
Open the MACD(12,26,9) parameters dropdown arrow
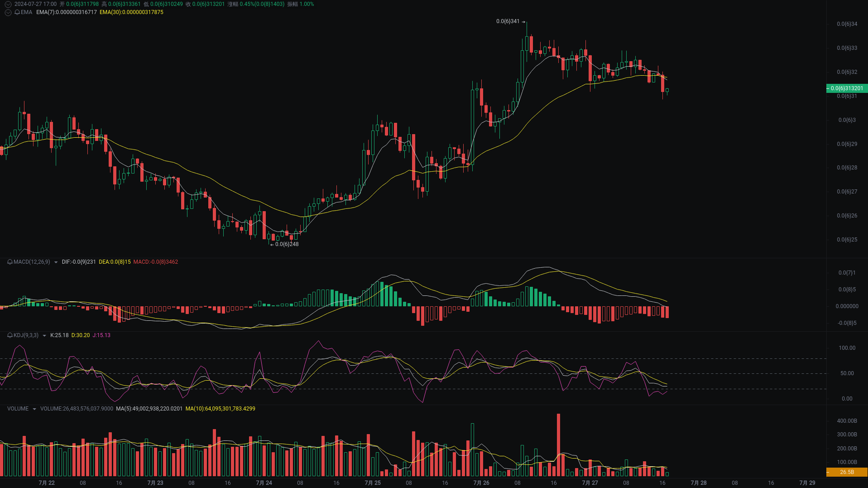point(56,262)
